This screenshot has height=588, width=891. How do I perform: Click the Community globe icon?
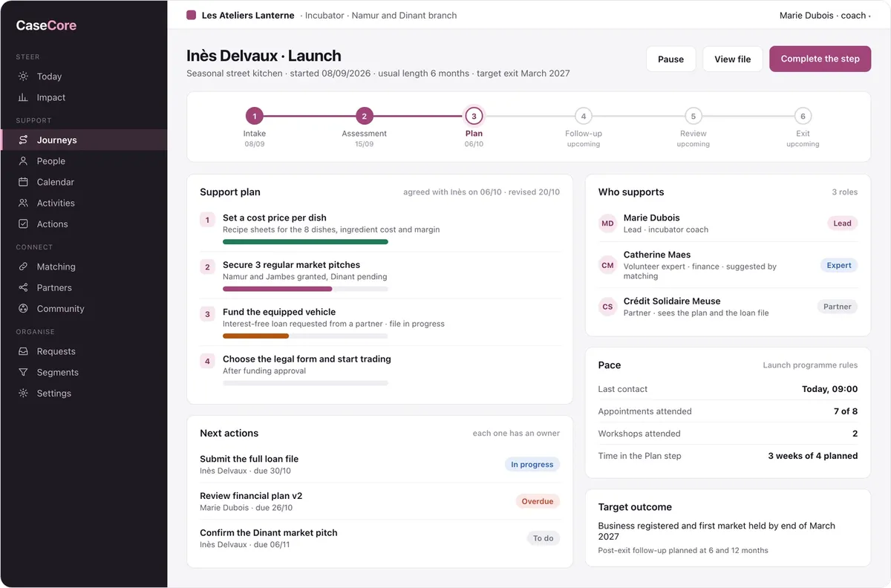(x=23, y=309)
